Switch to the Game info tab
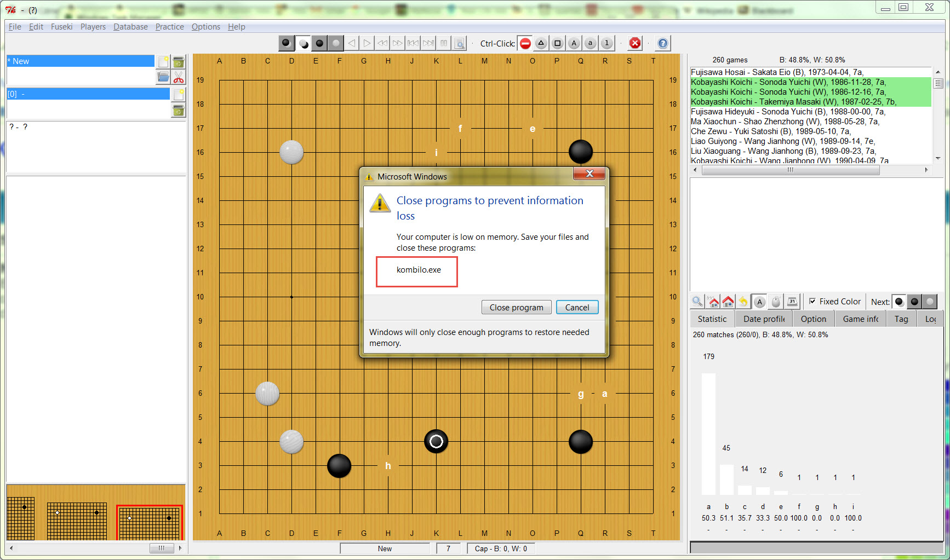The width and height of the screenshot is (950, 560). 860,319
